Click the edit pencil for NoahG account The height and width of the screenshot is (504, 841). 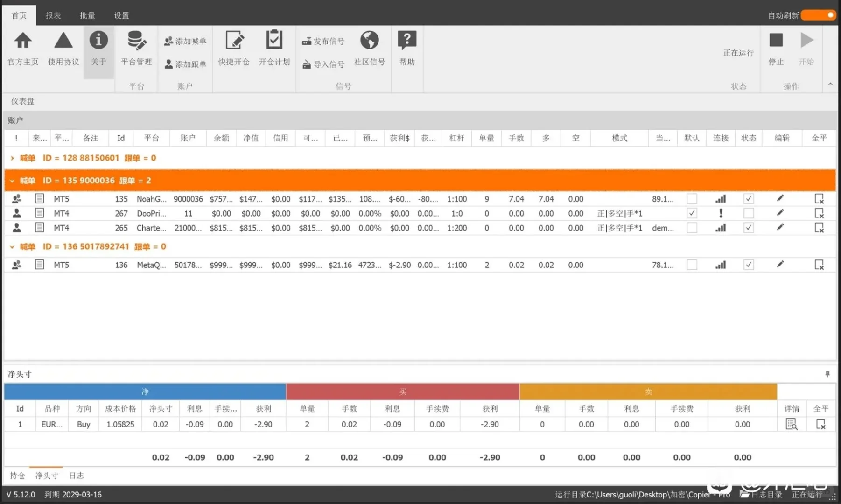780,198
